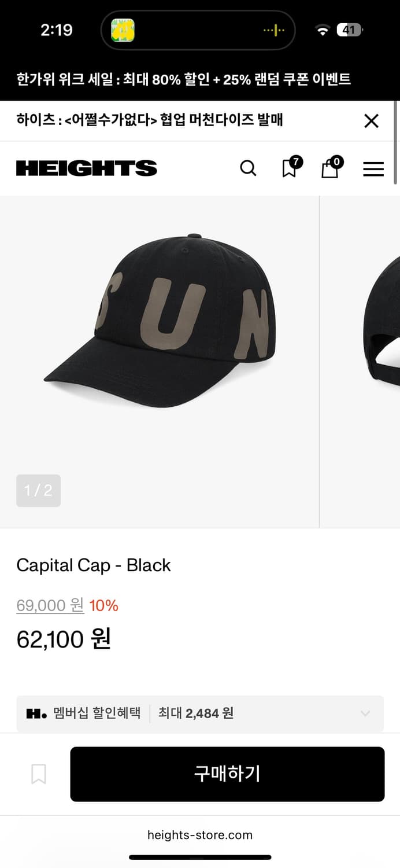Tap the second cap image preview
The width and height of the screenshot is (400, 868).
click(x=382, y=324)
